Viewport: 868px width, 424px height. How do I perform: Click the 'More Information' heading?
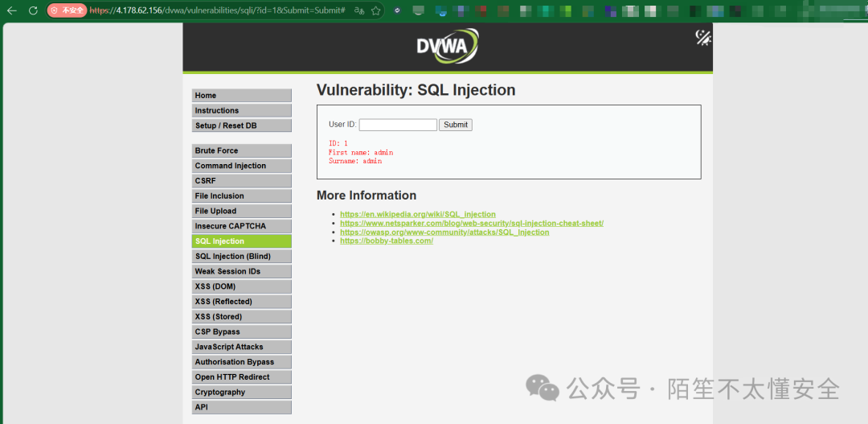366,195
